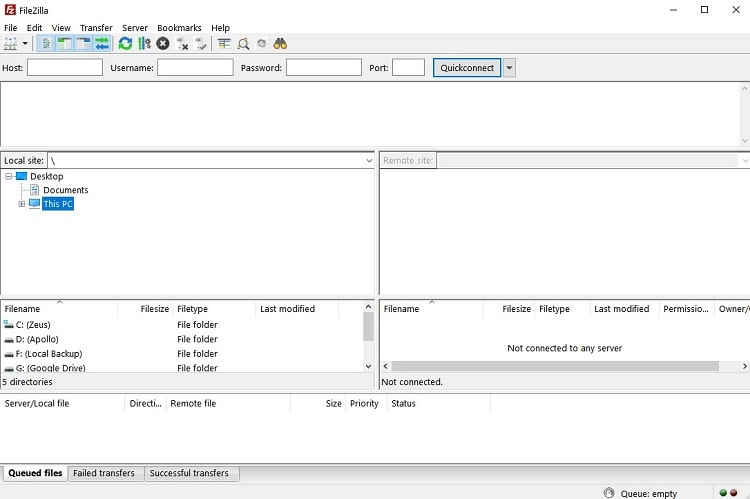Click remote Last modified column header
This screenshot has width=750, height=499.
point(622,309)
